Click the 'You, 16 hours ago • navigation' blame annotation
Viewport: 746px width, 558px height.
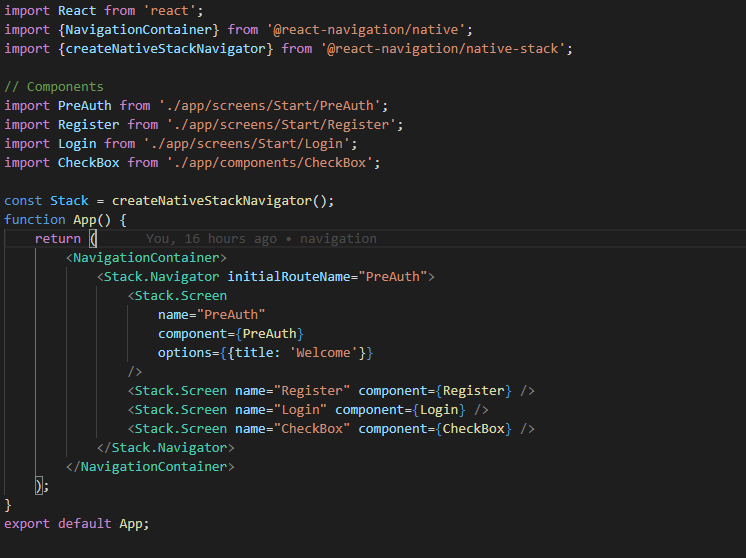click(x=261, y=239)
